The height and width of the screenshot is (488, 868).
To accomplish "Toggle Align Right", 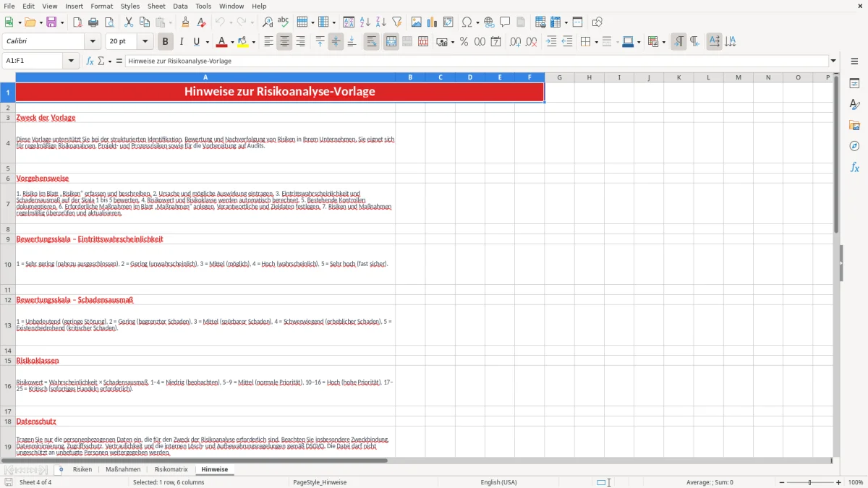I will [300, 42].
